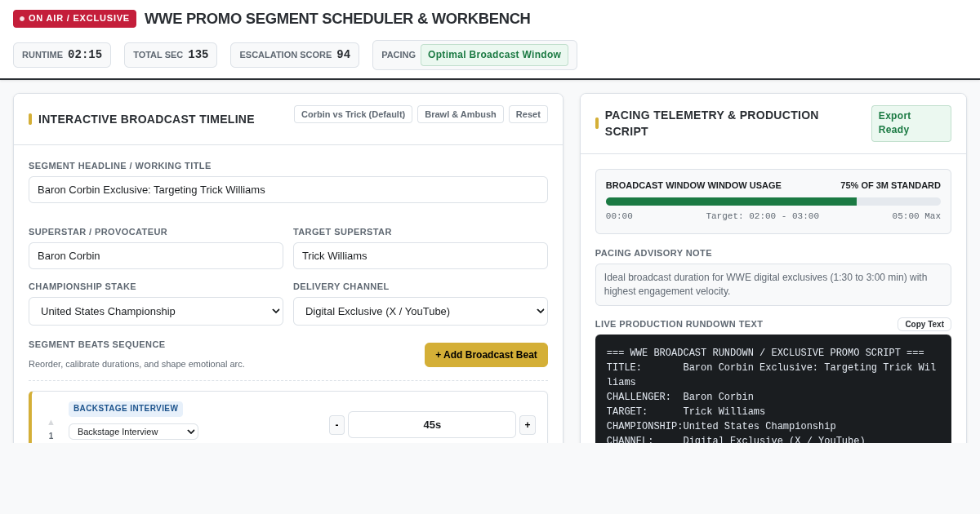Viewport: 980px width, 514px height.
Task: Copy the production rundown text
Action: tap(924, 324)
